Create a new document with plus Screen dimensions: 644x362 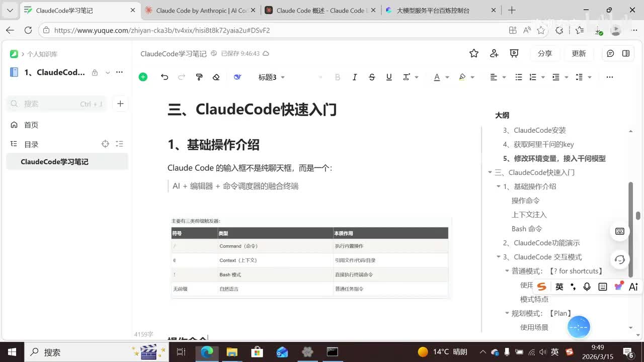pos(120,104)
